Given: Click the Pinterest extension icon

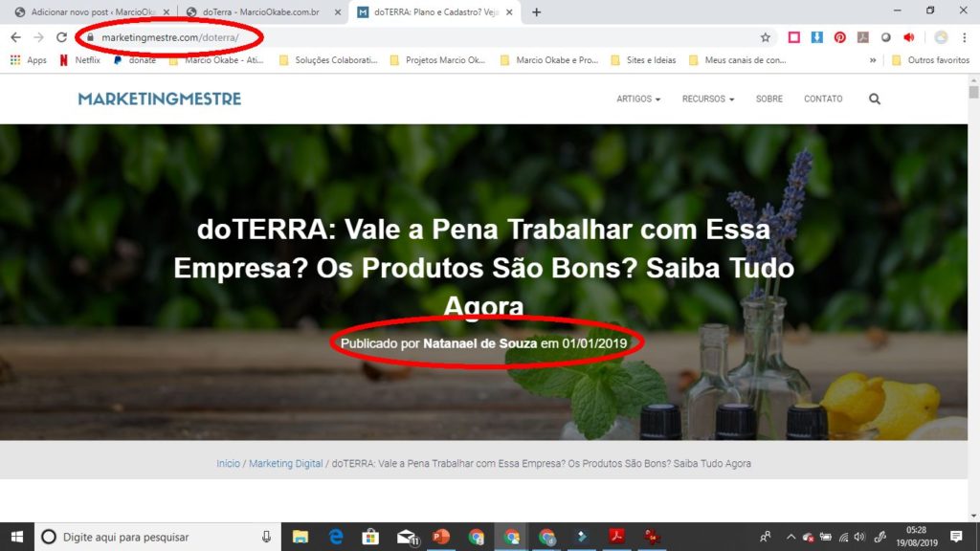Looking at the screenshot, I should click(x=840, y=37).
